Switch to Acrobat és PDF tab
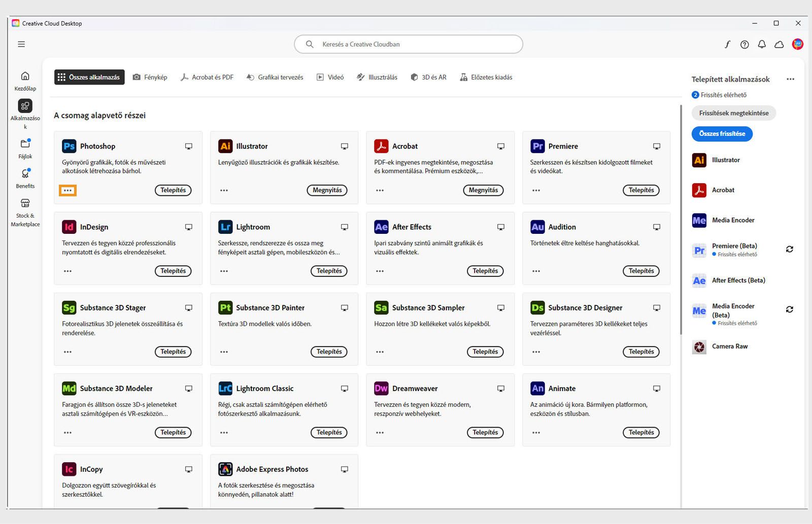This screenshot has height=524, width=812. [x=207, y=77]
